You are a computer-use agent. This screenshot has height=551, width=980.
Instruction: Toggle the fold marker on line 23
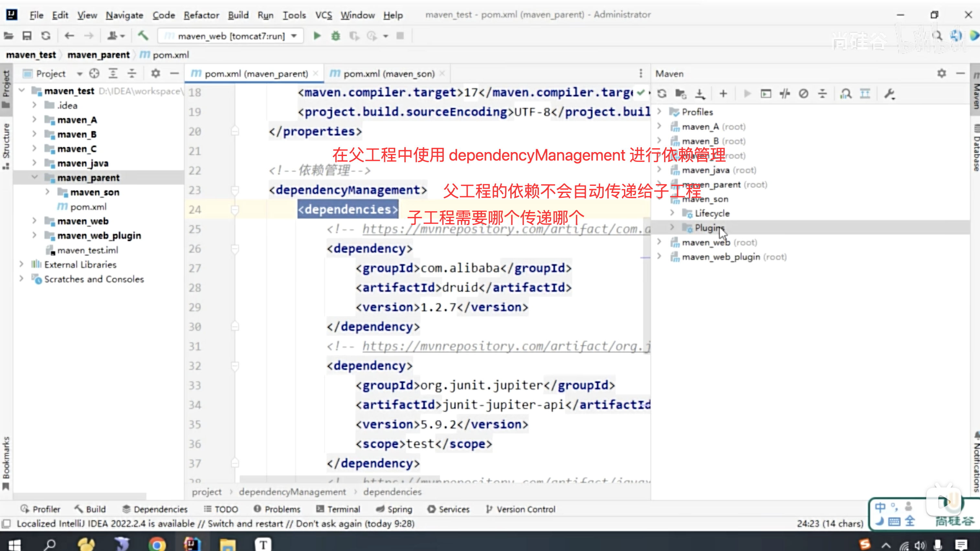point(235,190)
